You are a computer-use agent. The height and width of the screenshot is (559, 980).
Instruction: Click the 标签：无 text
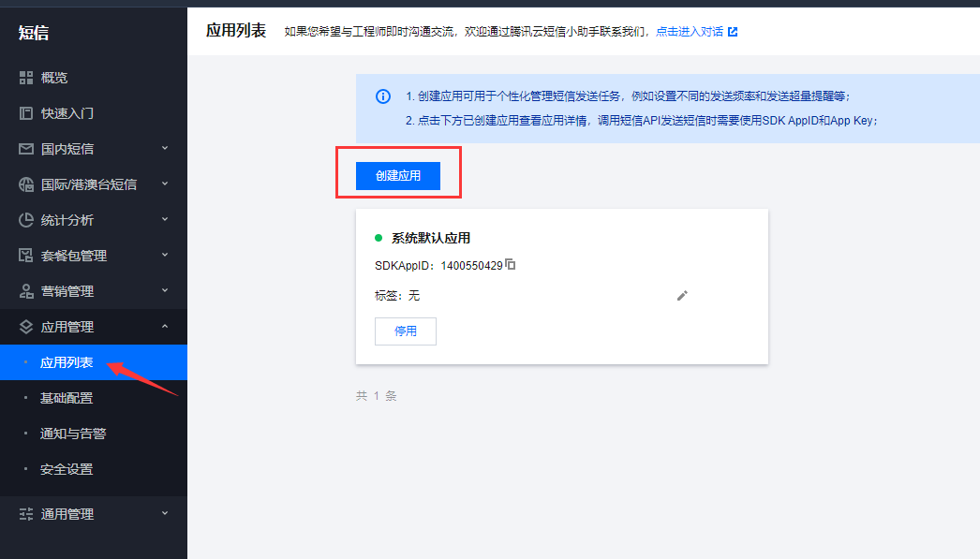[397, 296]
